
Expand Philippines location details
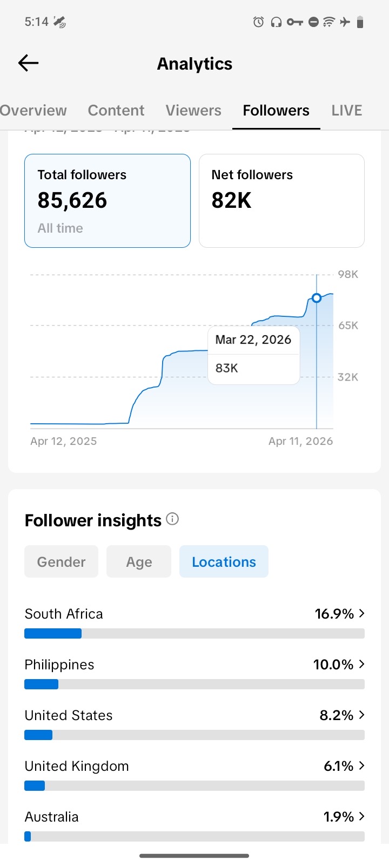[361, 664]
